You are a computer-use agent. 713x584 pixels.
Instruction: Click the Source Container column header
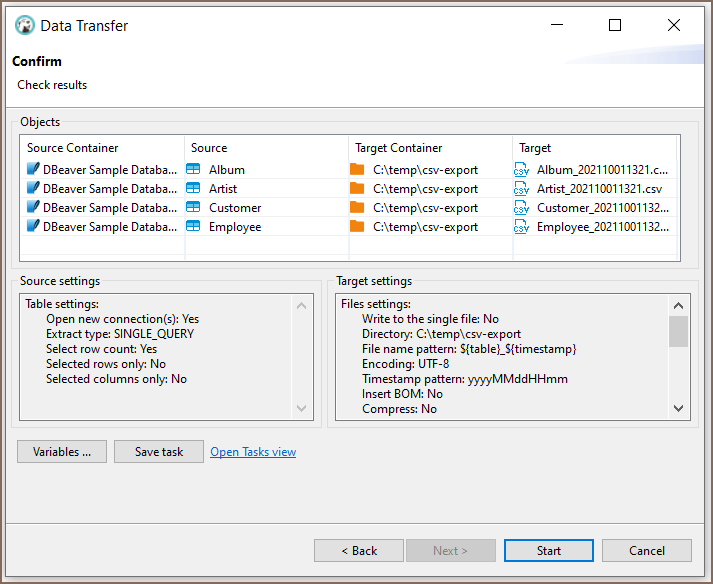(x=73, y=148)
